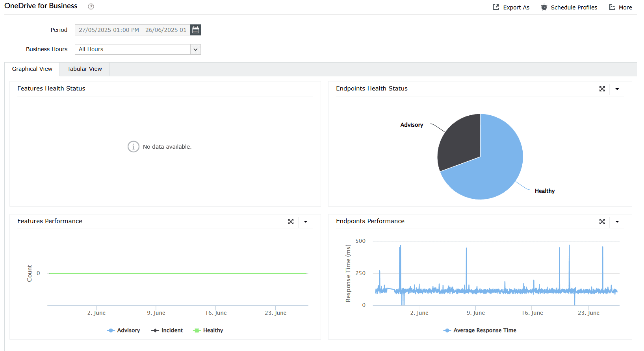Click the More options icon
The width and height of the screenshot is (644, 351).
click(x=612, y=7)
